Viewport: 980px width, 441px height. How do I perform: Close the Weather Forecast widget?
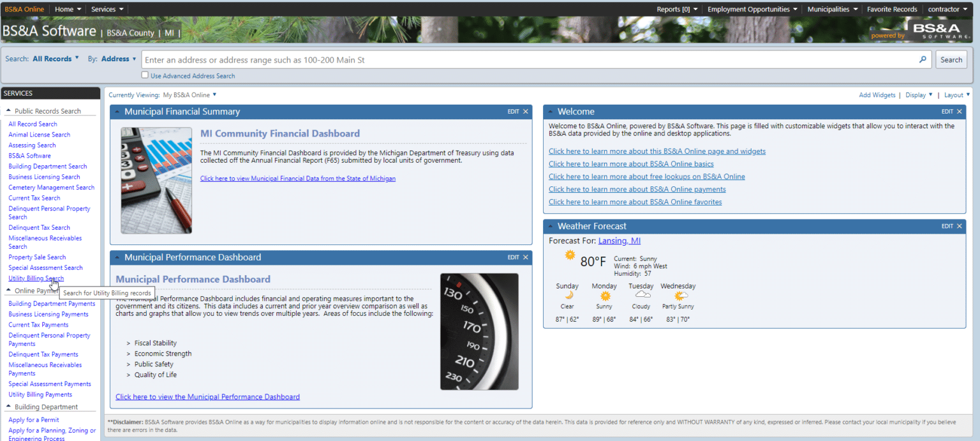click(x=959, y=227)
